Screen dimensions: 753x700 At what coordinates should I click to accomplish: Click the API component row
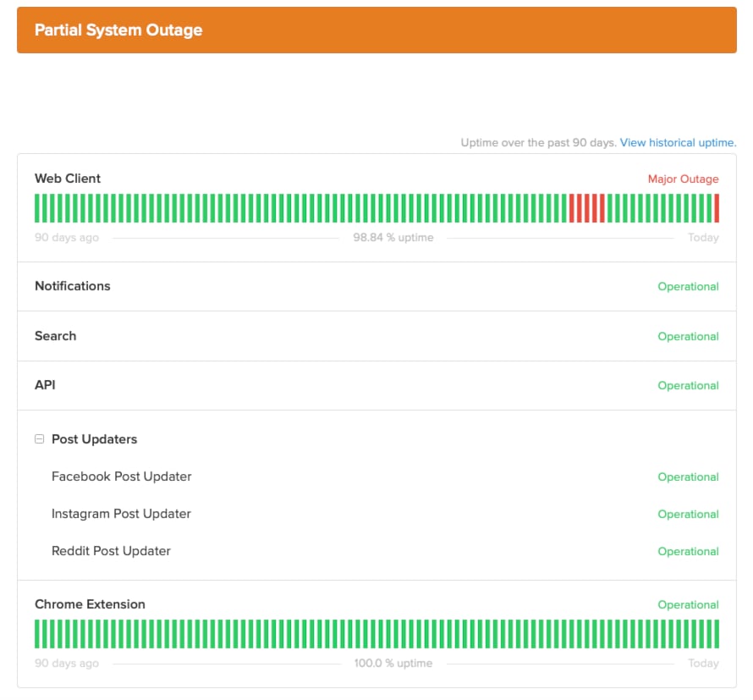pyautogui.click(x=45, y=385)
